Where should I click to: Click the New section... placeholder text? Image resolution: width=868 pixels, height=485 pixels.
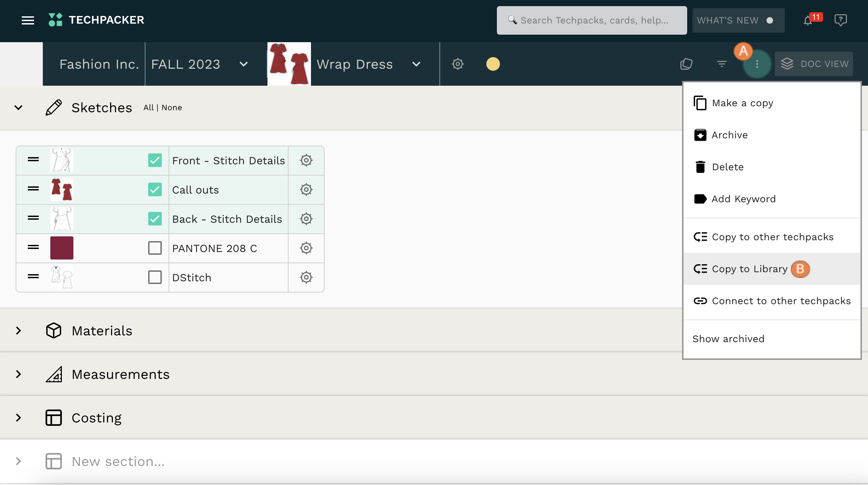[x=118, y=462]
